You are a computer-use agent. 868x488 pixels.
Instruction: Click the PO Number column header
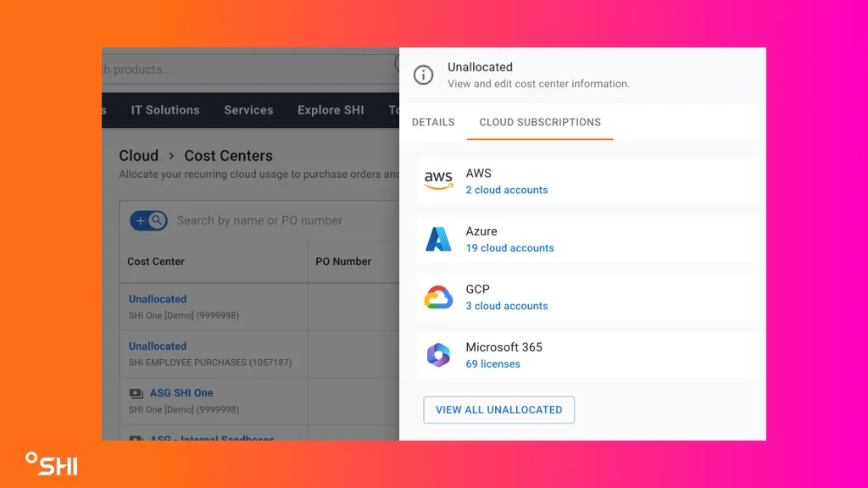(343, 262)
